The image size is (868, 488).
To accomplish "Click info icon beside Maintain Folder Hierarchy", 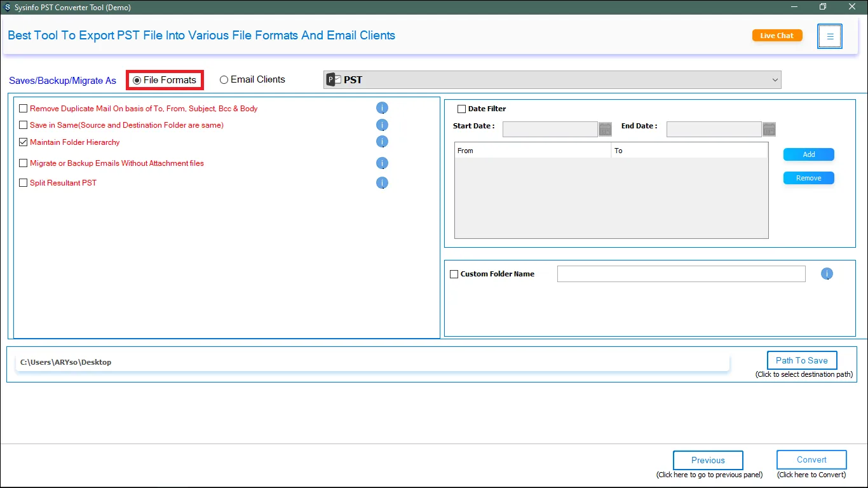I will coord(382,142).
